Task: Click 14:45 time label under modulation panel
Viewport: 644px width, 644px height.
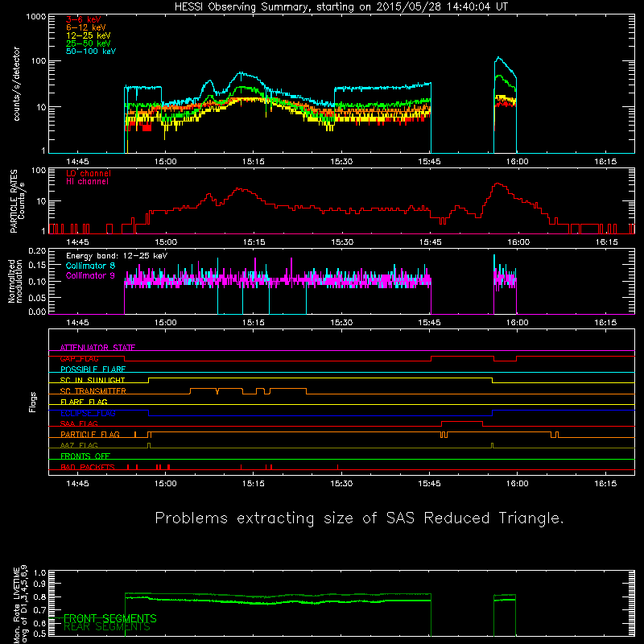Action: pos(77,323)
